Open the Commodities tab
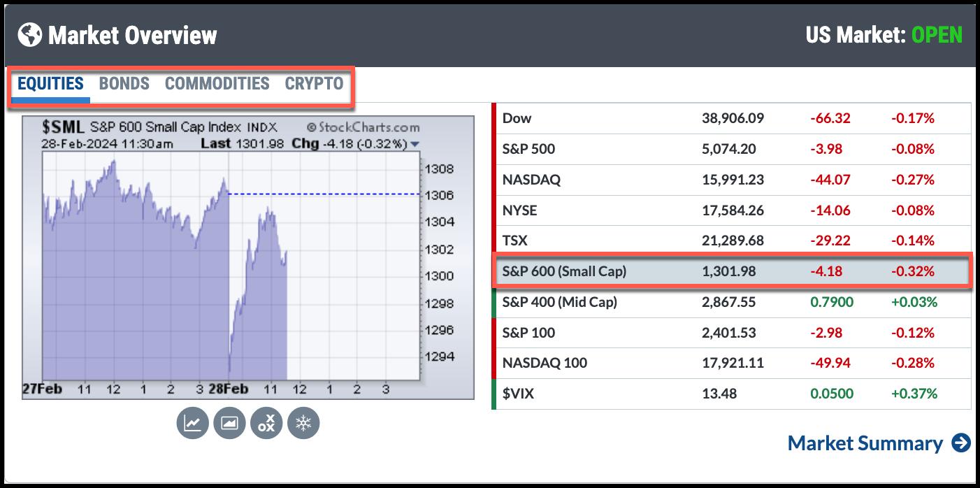Viewport: 980px width, 488px height. pos(217,84)
